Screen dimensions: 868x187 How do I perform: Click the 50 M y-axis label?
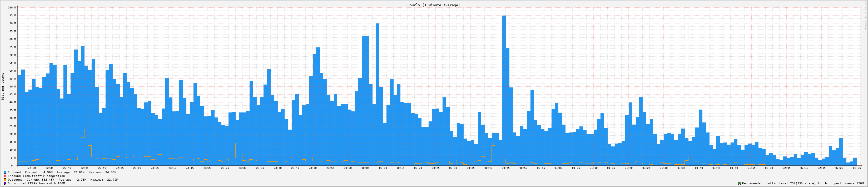(12, 87)
